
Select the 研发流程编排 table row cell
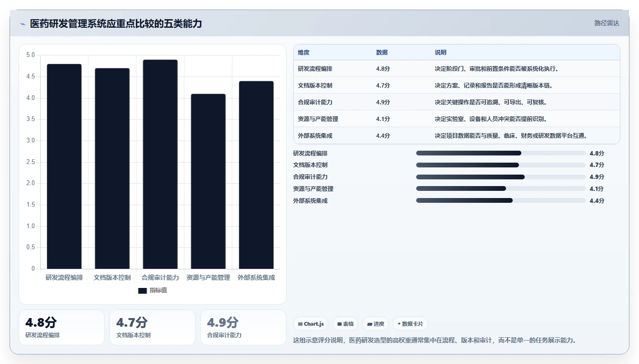coord(315,69)
